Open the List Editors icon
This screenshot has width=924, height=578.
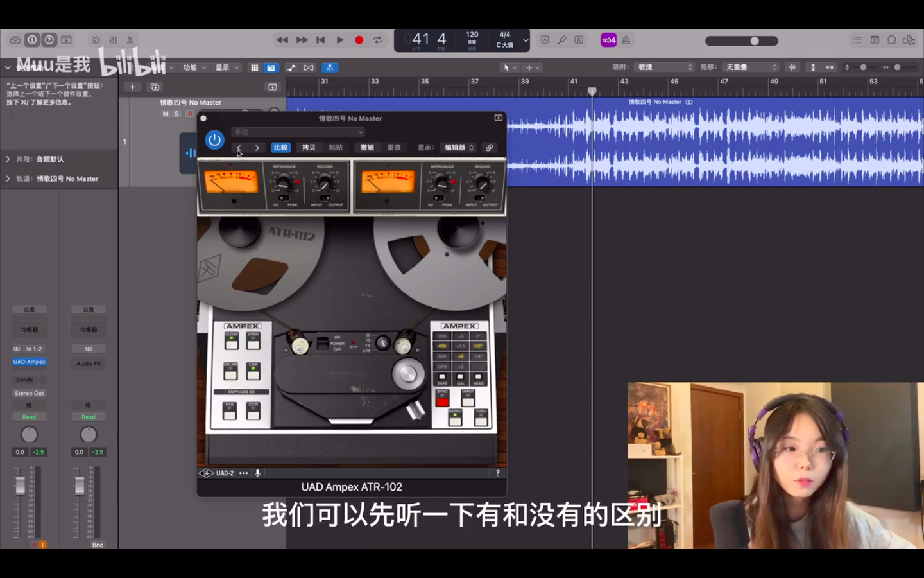[x=857, y=40]
